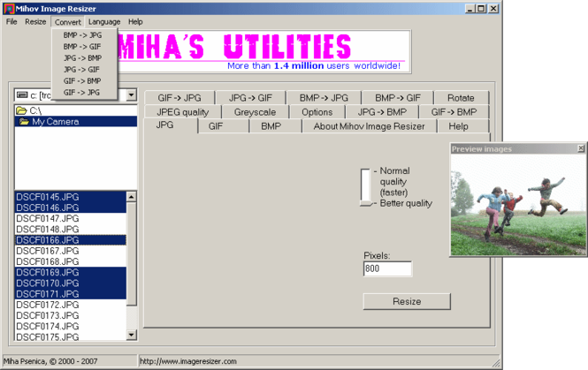Choose BMP -> JPG from Convert menu
Image resolution: width=588 pixels, height=370 pixels.
pos(84,34)
